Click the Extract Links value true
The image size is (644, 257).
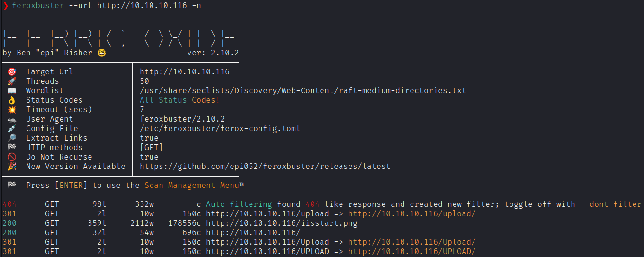tap(149, 138)
